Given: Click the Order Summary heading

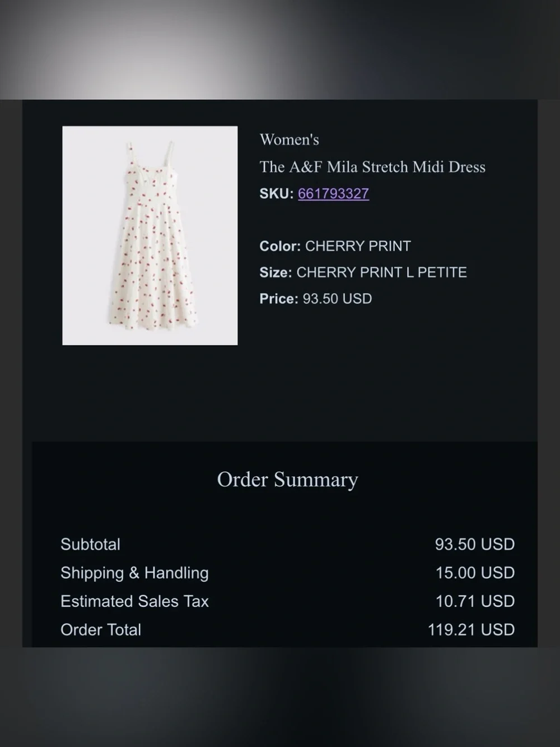Looking at the screenshot, I should [x=287, y=480].
